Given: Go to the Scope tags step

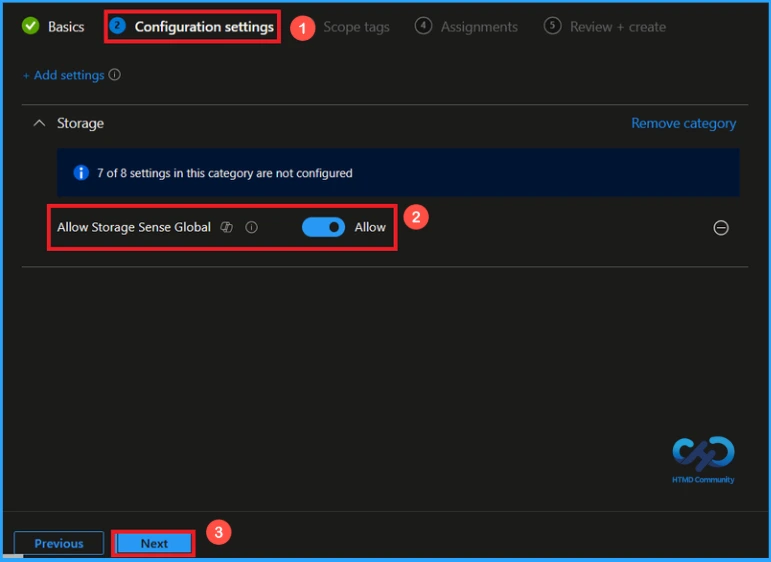Looking at the screenshot, I should click(x=356, y=27).
